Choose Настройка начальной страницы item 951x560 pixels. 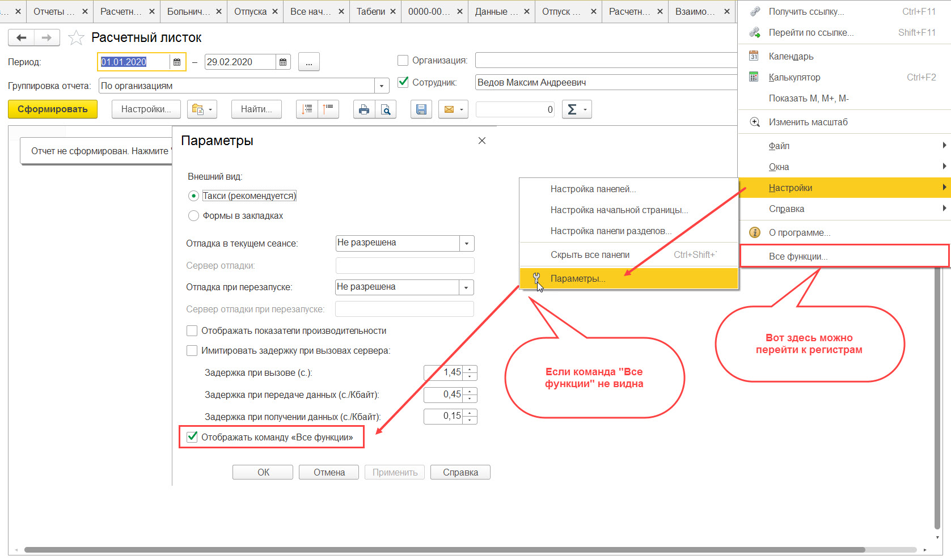(x=629, y=210)
